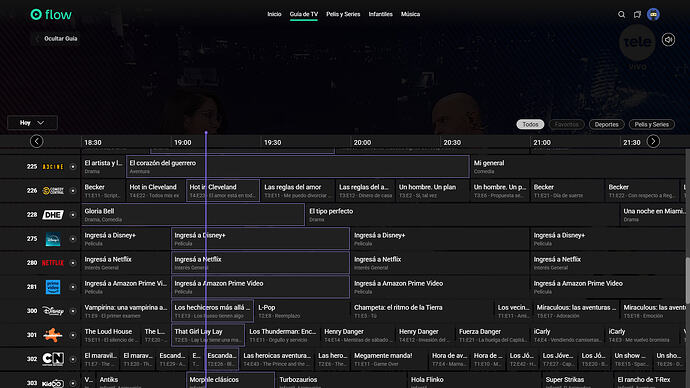Toggle favorite for channel 300
The height and width of the screenshot is (388, 690).
[x=73, y=311]
